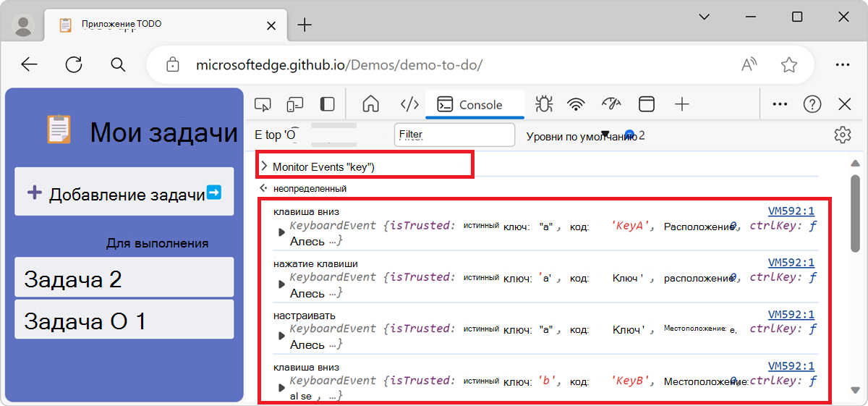
Task: Click console scrollbar up arrow
Action: coord(855,163)
